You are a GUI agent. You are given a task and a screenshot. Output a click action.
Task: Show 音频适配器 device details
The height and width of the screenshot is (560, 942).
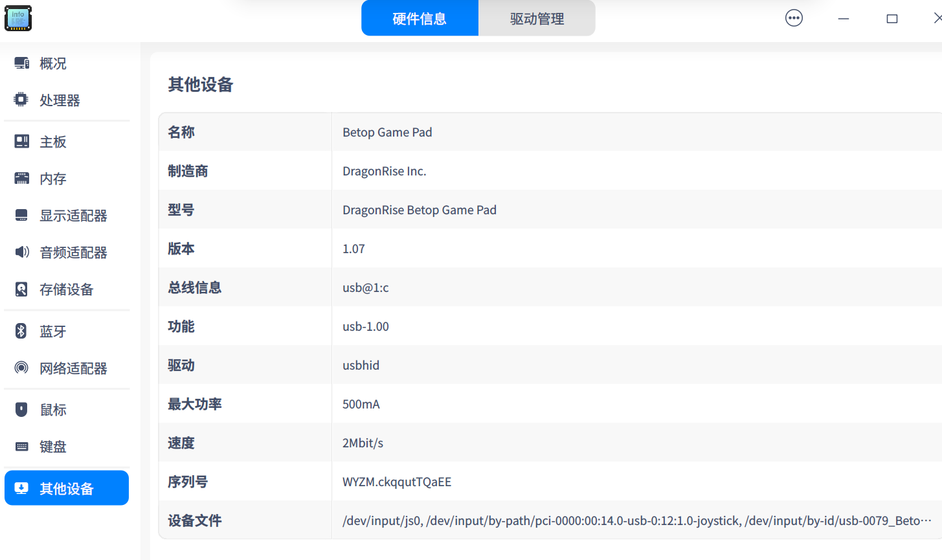coord(67,252)
